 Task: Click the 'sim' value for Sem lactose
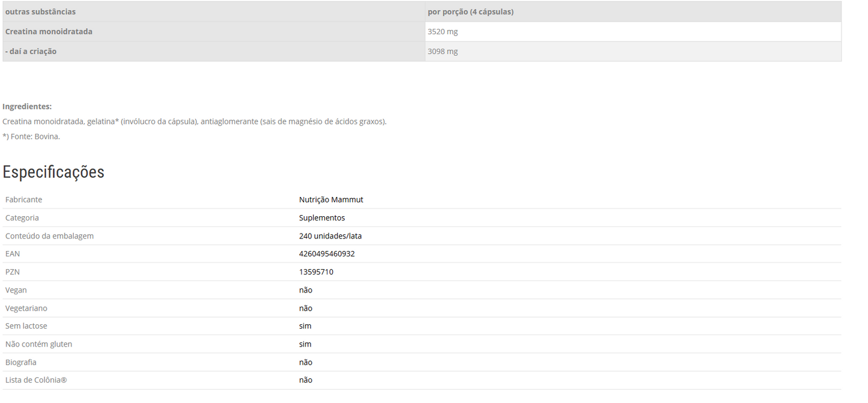pos(305,326)
